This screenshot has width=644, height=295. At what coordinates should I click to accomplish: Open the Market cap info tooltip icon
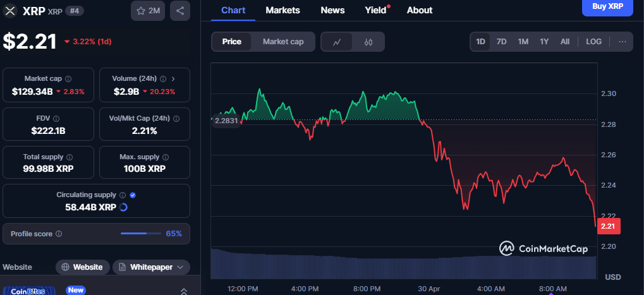[x=69, y=78]
